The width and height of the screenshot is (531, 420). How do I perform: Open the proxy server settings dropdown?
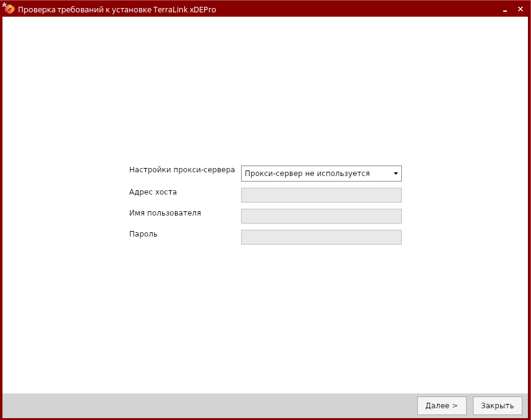point(321,174)
